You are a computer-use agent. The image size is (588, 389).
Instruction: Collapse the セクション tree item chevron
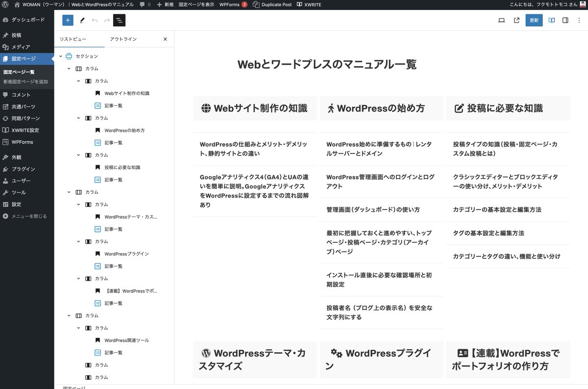point(60,56)
